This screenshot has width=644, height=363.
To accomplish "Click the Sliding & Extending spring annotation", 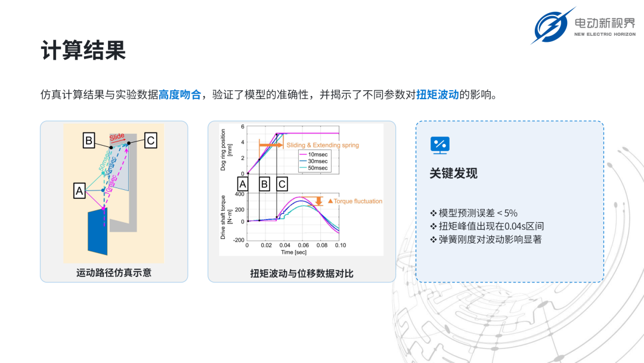I will pyautogui.click(x=323, y=145).
